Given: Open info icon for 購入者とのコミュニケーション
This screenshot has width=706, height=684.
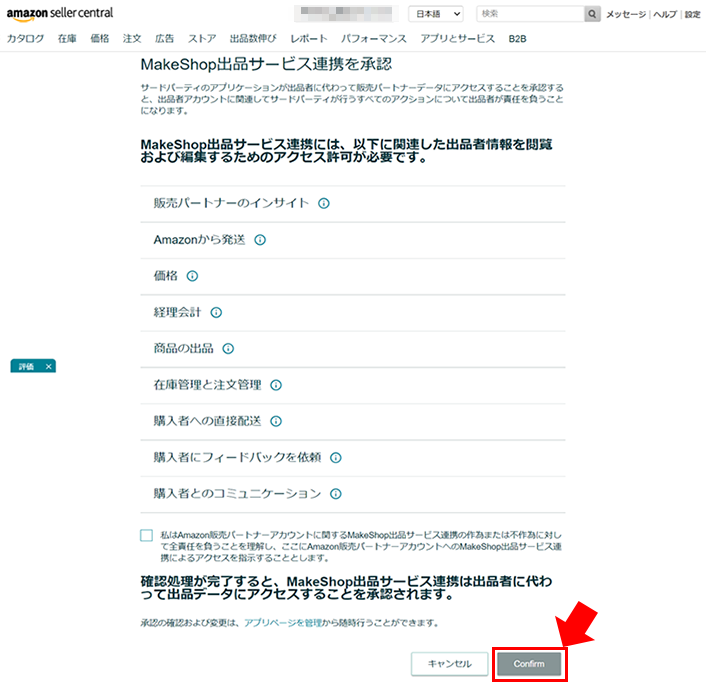Looking at the screenshot, I should (335, 494).
